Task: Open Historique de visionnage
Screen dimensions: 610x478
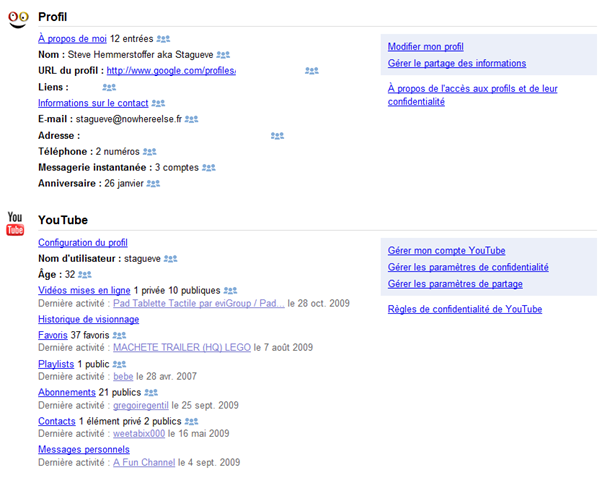Action: coord(89,319)
